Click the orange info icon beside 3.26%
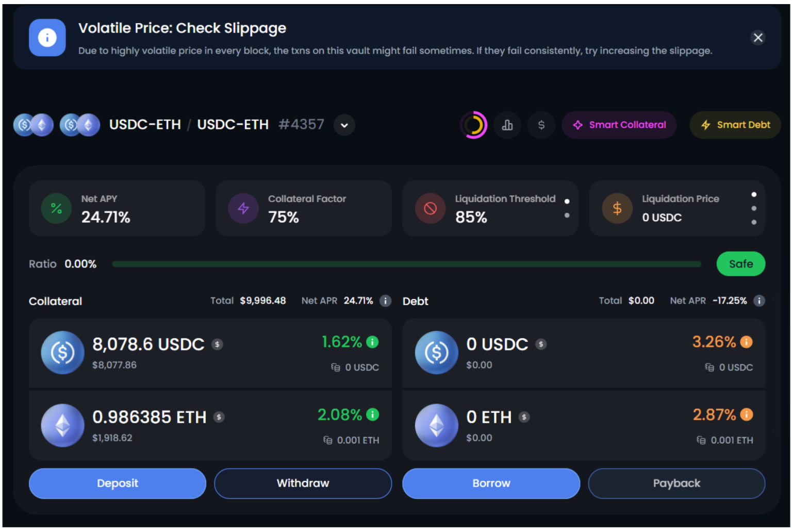Viewport: 792px width, 532px height. pyautogui.click(x=746, y=342)
